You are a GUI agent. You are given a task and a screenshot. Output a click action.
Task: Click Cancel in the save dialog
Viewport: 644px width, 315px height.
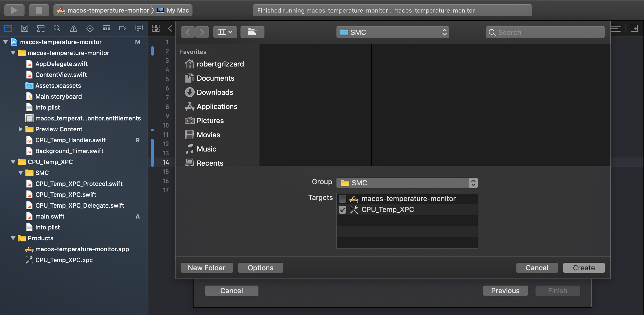[x=537, y=268]
